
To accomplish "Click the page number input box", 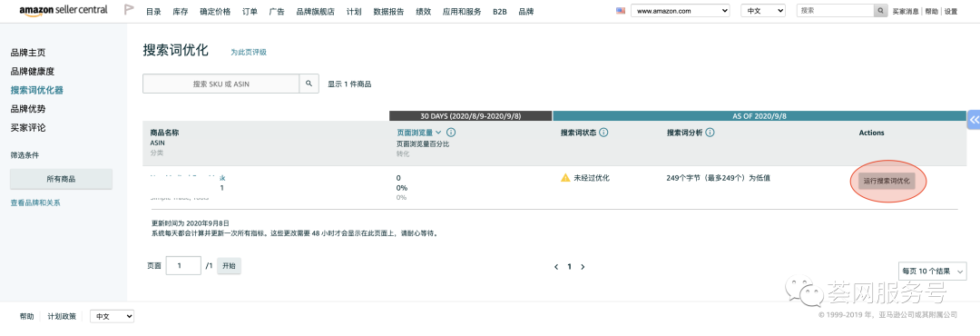I will pyautogui.click(x=183, y=266).
